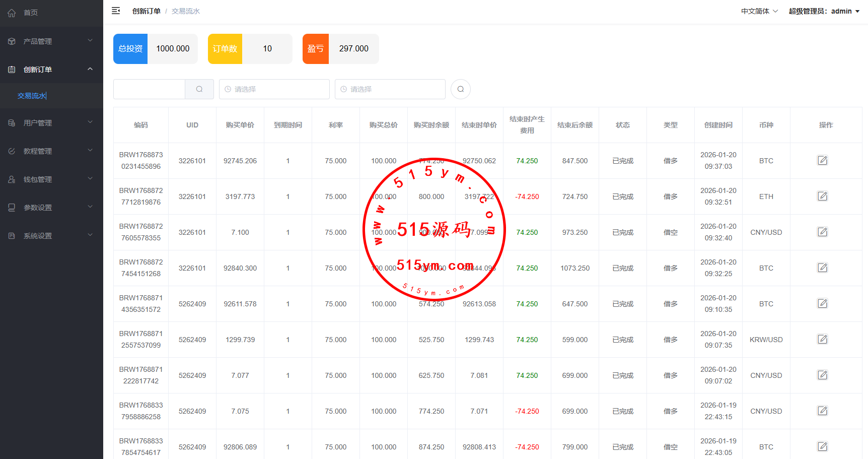
Task: Focus the search text input field
Action: (x=149, y=89)
